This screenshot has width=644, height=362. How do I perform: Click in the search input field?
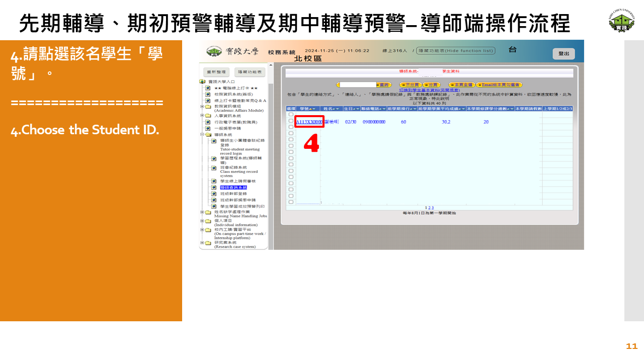tap(358, 85)
